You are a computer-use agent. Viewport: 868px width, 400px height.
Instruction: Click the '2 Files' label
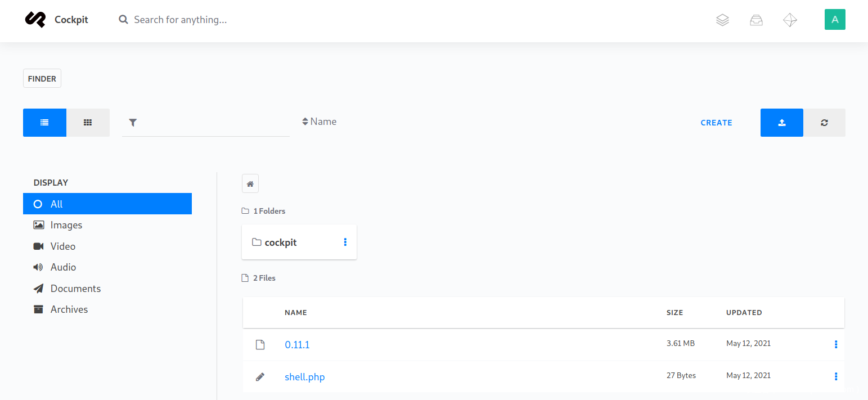264,278
